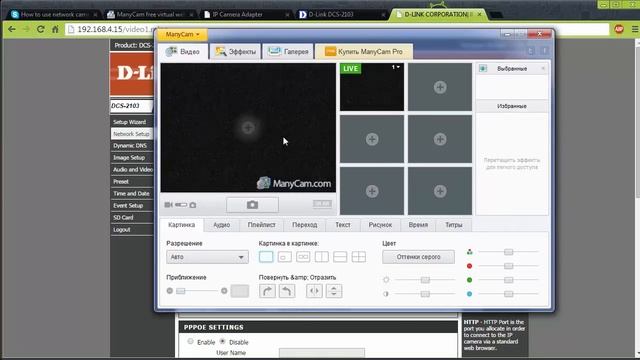The image size is (640, 360).
Task: Select horizontal split layout icon
Action: point(340,257)
